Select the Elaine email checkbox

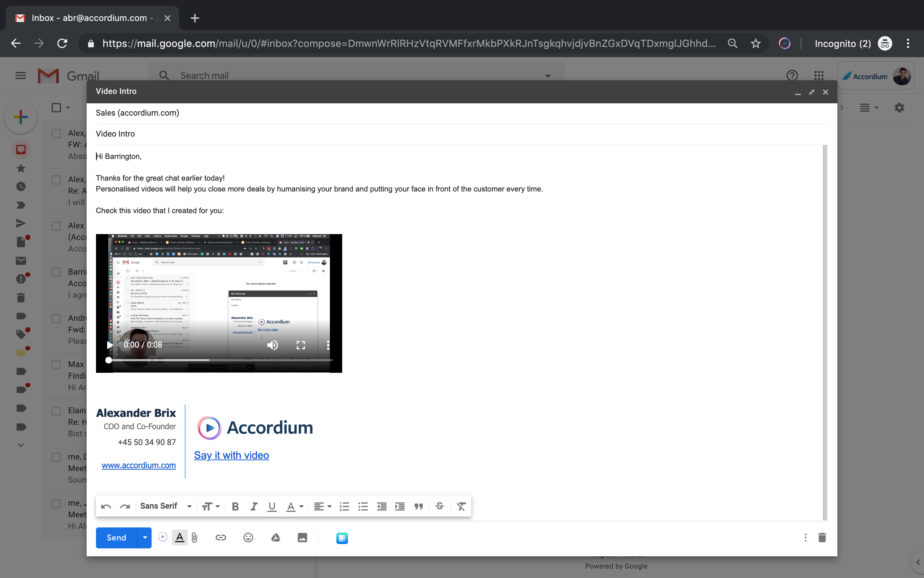pos(56,411)
